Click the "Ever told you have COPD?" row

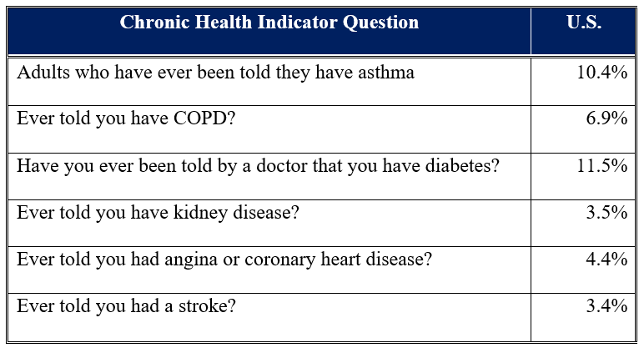tap(126, 119)
